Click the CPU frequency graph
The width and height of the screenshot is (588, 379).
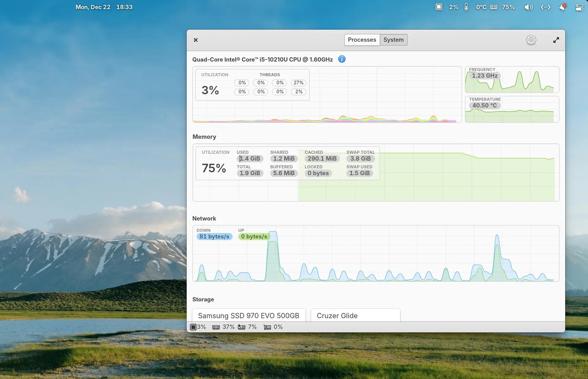tap(521, 83)
